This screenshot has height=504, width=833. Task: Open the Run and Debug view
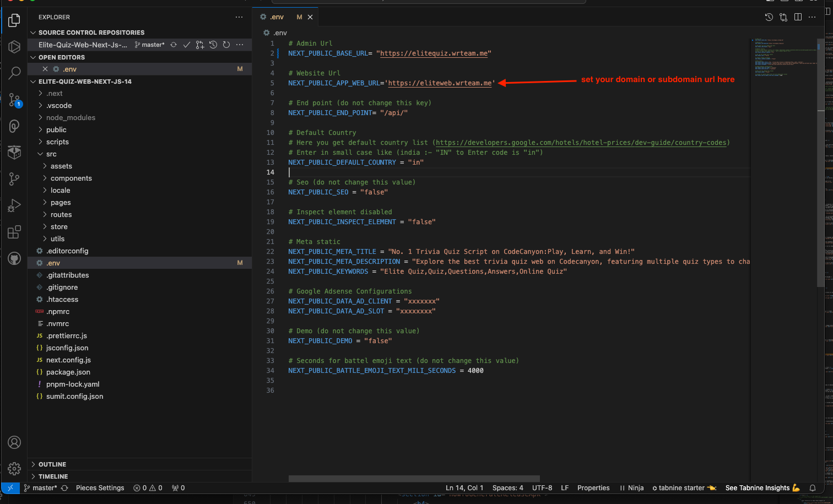[14, 205]
